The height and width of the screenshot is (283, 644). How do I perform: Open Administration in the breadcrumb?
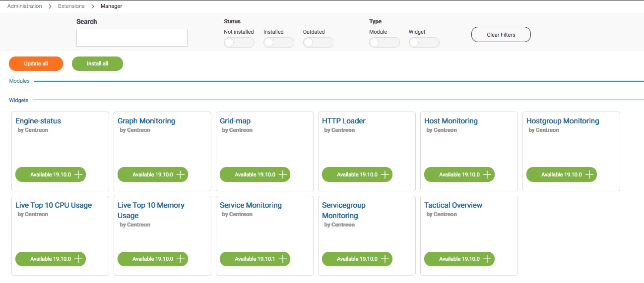click(25, 6)
